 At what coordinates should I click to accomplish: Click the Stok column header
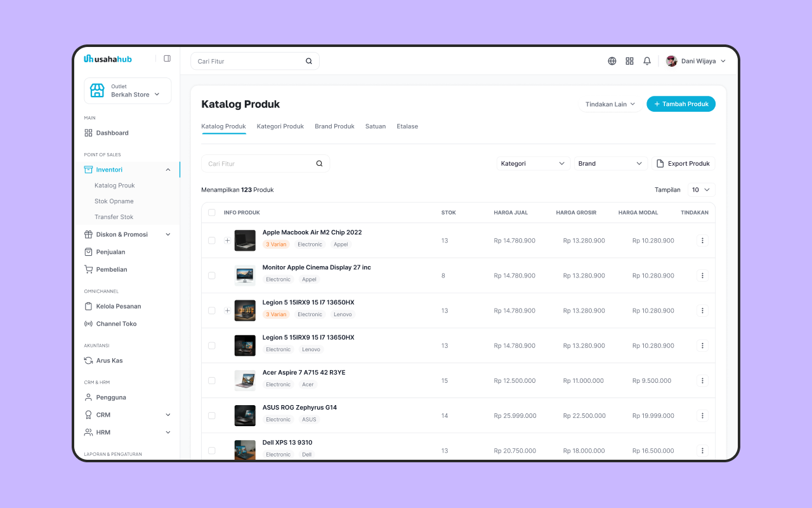(x=449, y=213)
